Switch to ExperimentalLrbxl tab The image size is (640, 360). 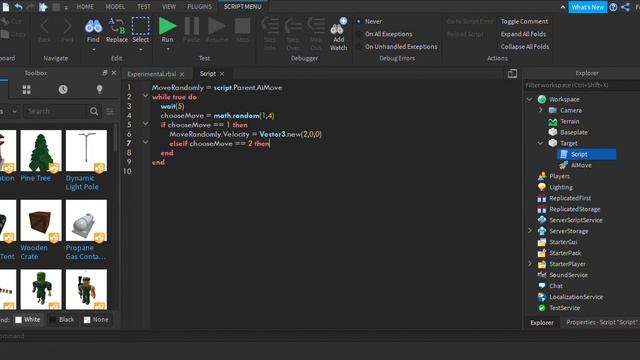point(151,74)
